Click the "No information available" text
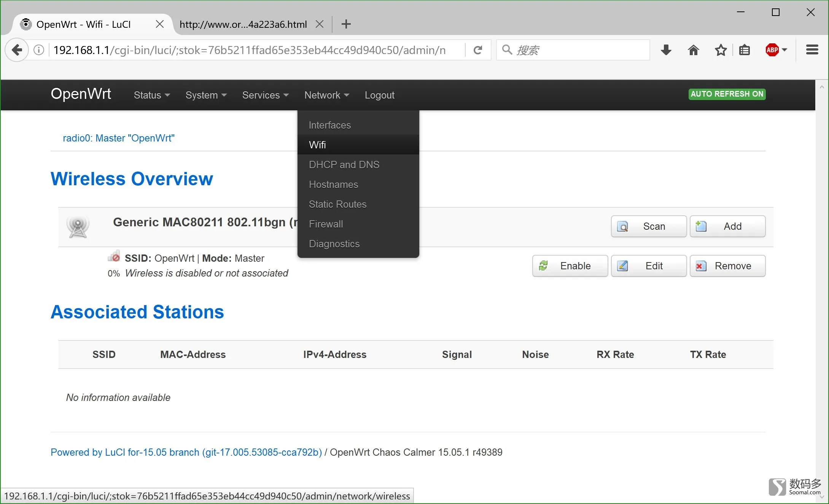Viewport: 829px width, 504px height. click(x=118, y=397)
